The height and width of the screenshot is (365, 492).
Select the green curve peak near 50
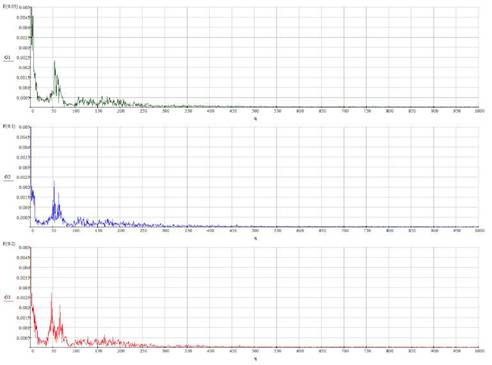[x=55, y=62]
